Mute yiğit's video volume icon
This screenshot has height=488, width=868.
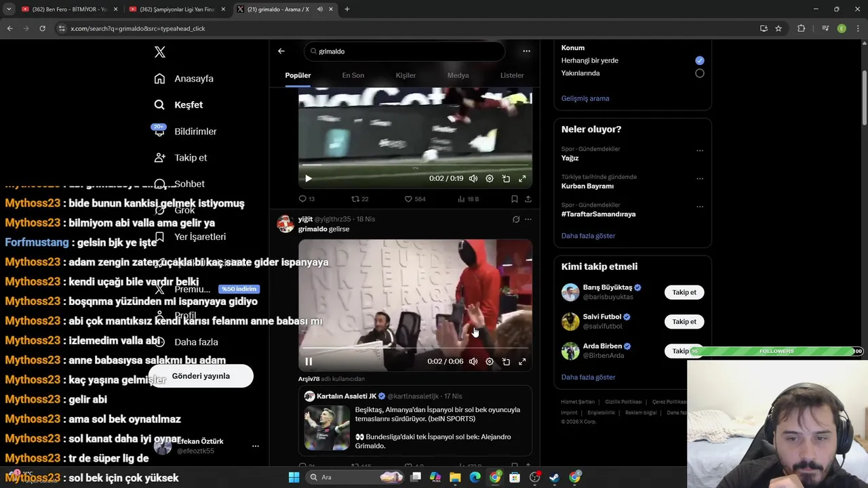tap(473, 362)
